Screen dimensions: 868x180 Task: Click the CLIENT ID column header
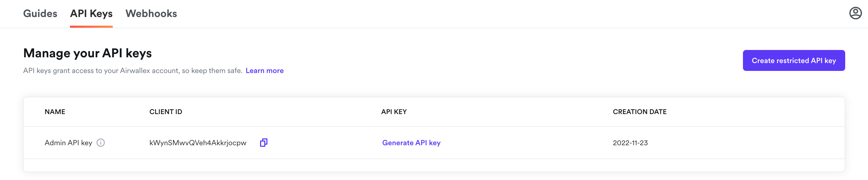[166, 112]
